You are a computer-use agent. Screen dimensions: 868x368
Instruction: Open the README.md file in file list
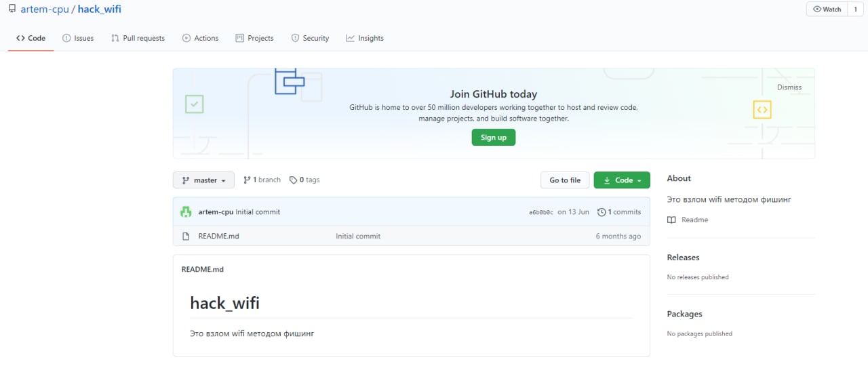[x=218, y=236]
